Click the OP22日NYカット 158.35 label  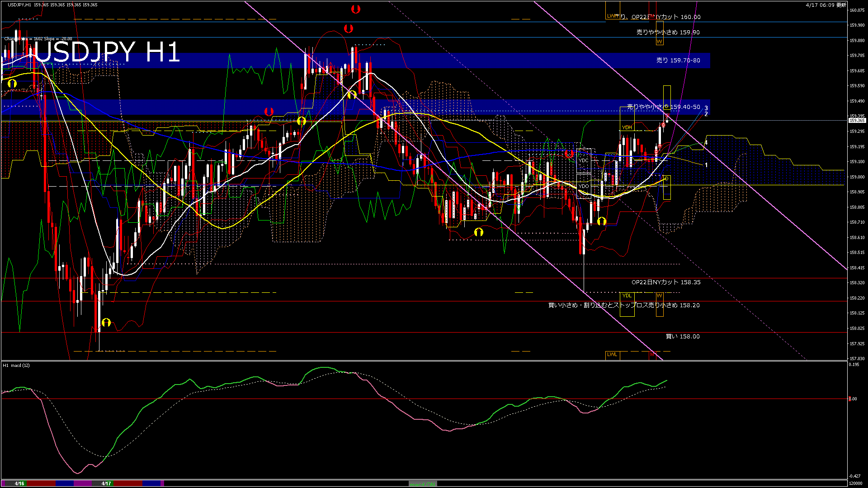click(666, 282)
